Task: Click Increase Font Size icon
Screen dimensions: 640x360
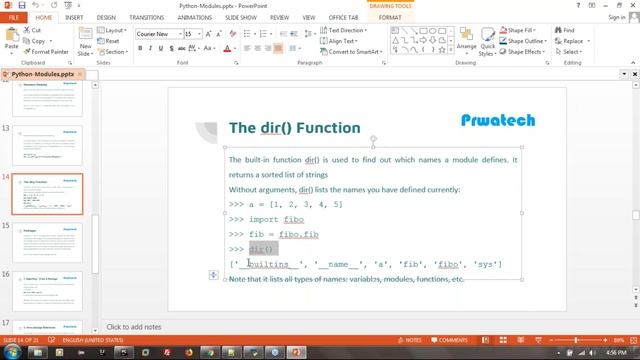Action: 209,34
